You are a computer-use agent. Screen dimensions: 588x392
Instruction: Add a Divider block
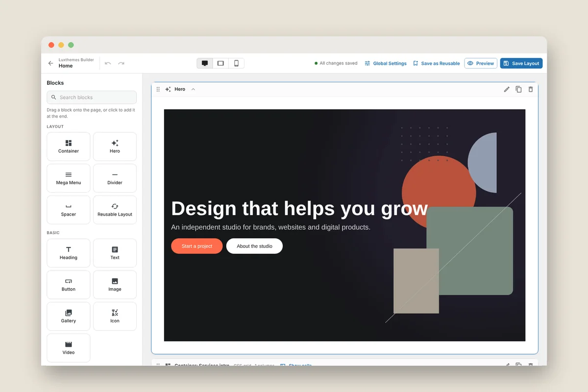115,178
